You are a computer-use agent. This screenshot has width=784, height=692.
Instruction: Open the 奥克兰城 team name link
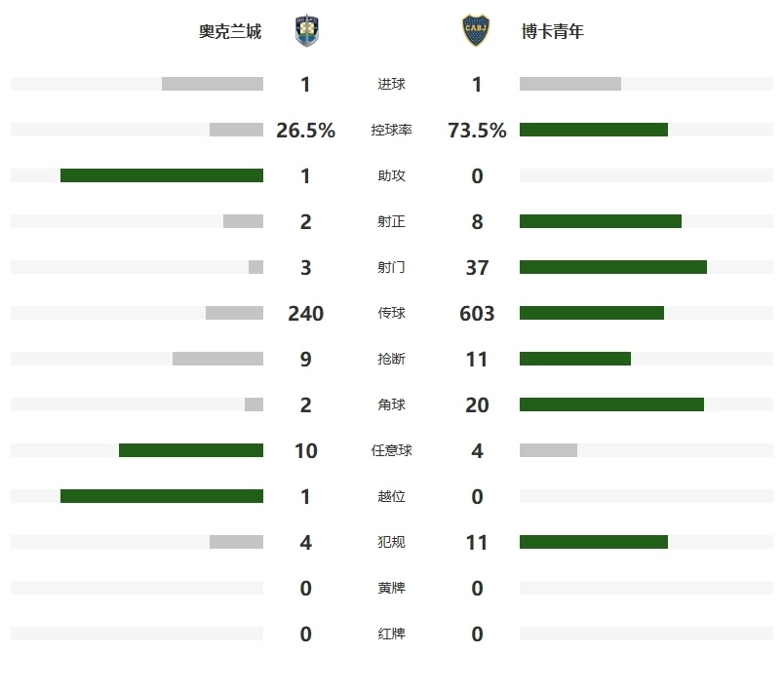click(230, 31)
